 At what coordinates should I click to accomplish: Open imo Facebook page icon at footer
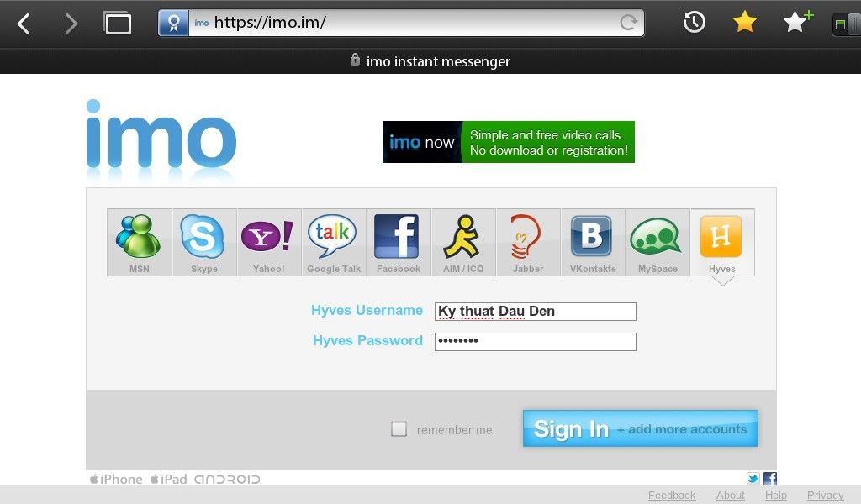770,479
